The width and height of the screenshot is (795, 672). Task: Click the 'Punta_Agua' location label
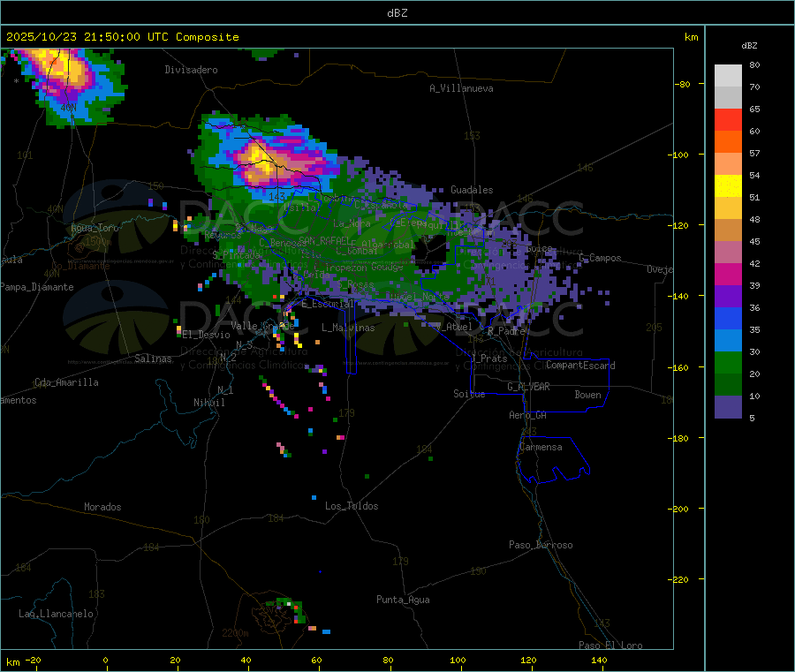(403, 600)
